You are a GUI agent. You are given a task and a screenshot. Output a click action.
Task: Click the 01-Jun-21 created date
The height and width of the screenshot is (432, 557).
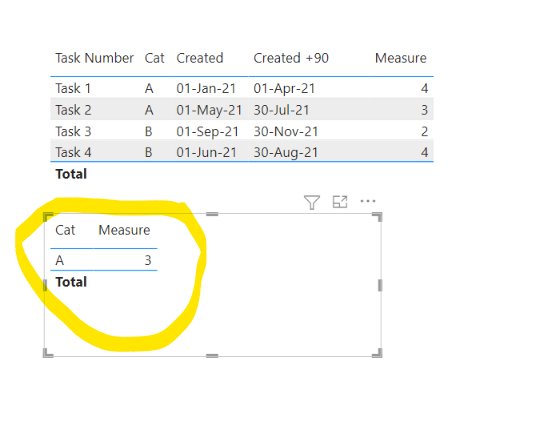pos(206,152)
